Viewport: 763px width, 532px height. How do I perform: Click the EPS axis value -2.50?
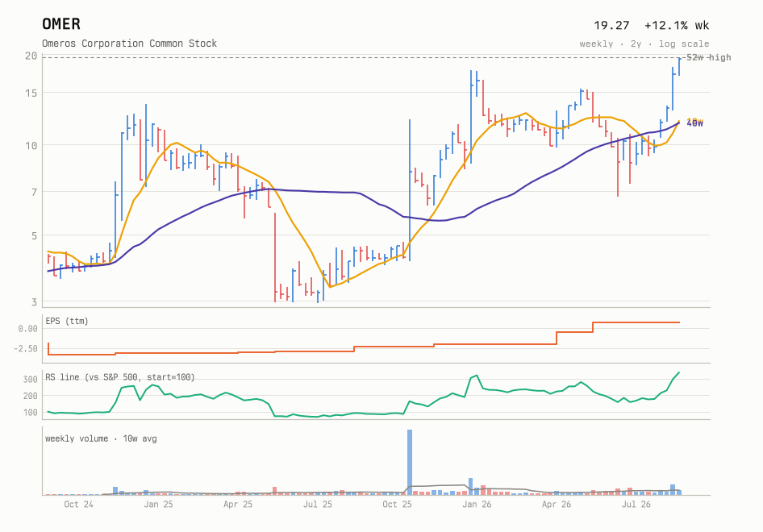(26, 349)
